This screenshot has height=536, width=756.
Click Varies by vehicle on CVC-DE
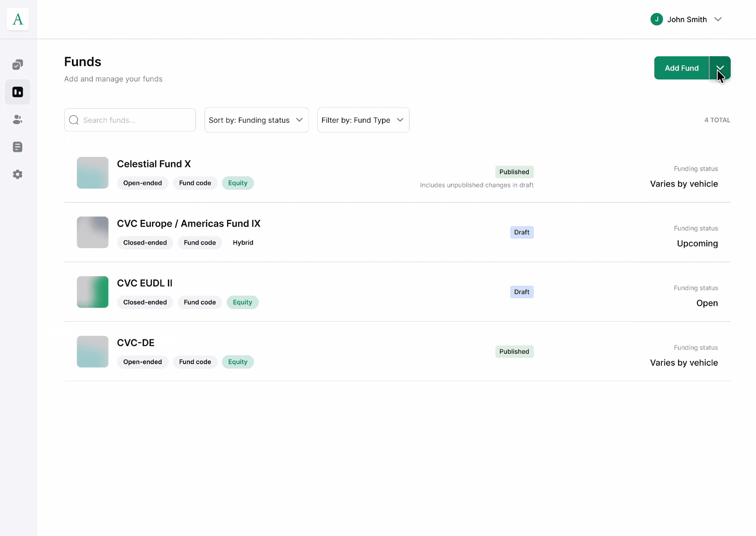pyautogui.click(x=684, y=363)
